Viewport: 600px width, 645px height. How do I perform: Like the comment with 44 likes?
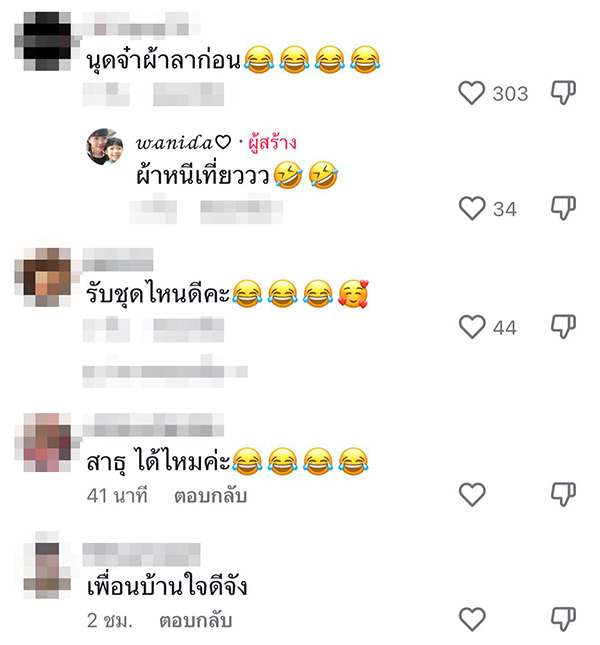tap(472, 327)
